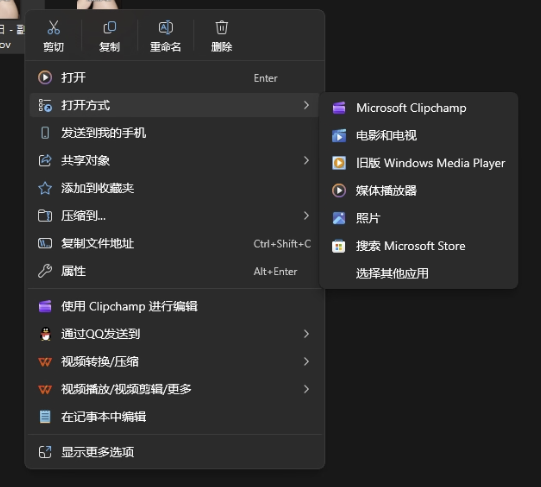The height and width of the screenshot is (487, 541).
Task: Expand the 通过QQ发送到 submenu arrow
Action: [306, 334]
